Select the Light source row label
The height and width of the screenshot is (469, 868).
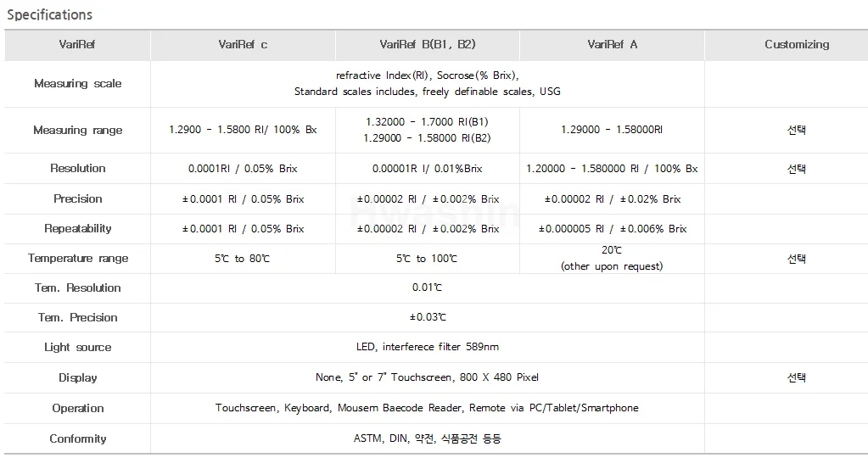[x=77, y=348]
